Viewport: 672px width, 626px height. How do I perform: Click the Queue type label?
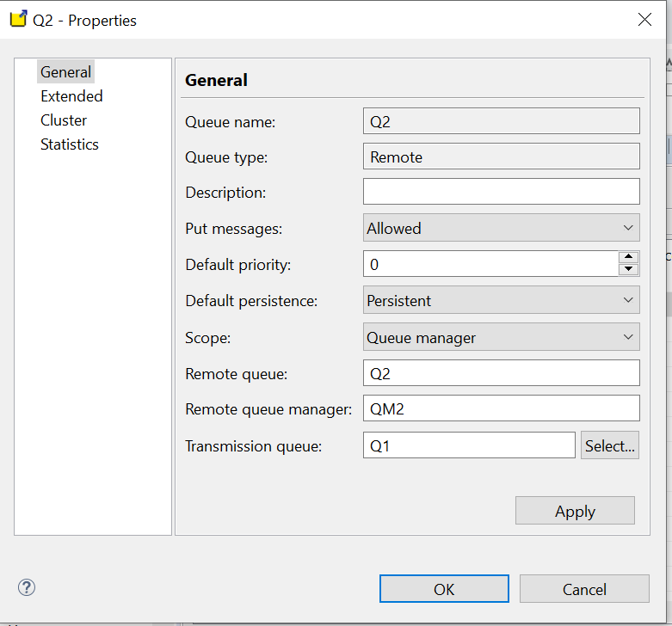226,157
